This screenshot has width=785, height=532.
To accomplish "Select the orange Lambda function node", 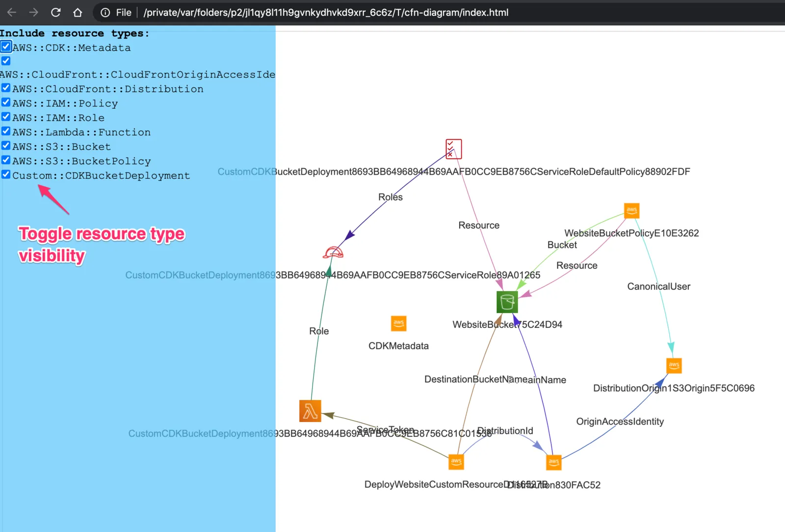I will coord(310,411).
